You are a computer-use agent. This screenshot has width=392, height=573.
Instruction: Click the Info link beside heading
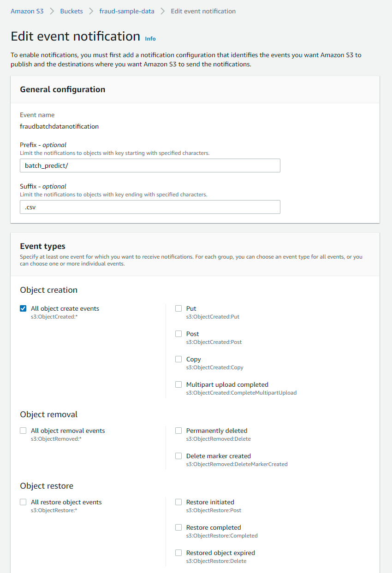tap(150, 39)
